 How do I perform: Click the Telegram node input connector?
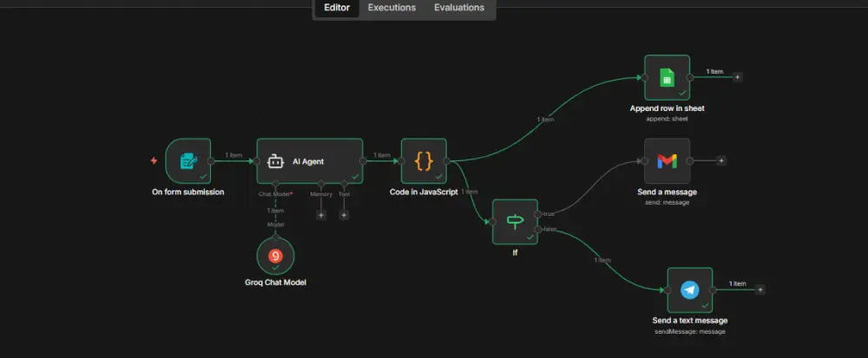coord(667,290)
